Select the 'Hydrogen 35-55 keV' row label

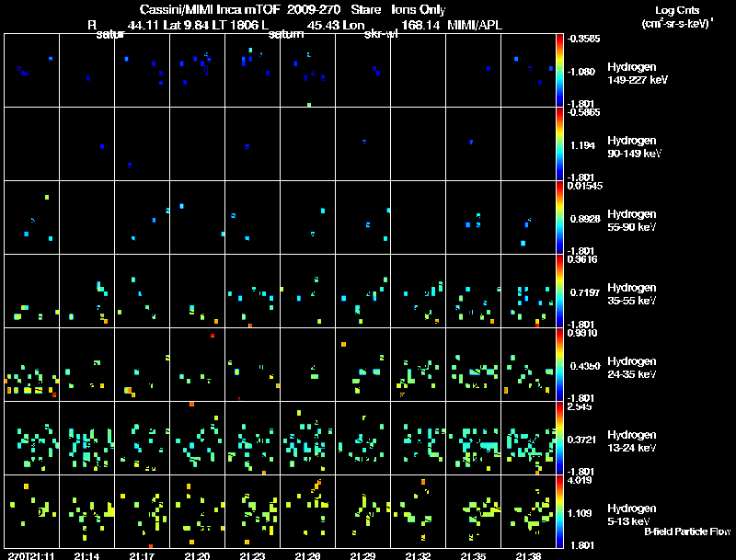tap(632, 294)
